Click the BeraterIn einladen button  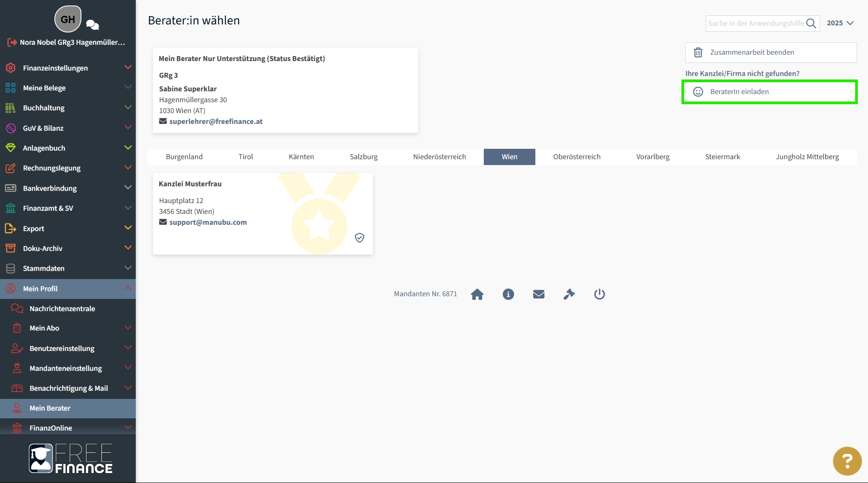[769, 92]
